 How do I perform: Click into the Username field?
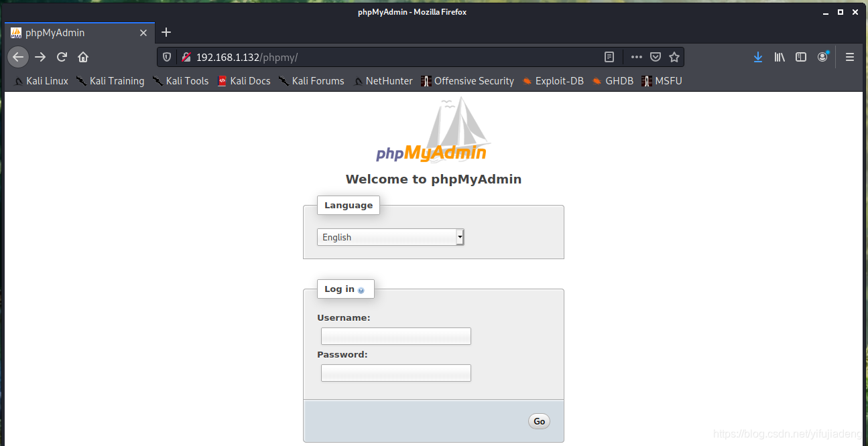click(x=396, y=336)
